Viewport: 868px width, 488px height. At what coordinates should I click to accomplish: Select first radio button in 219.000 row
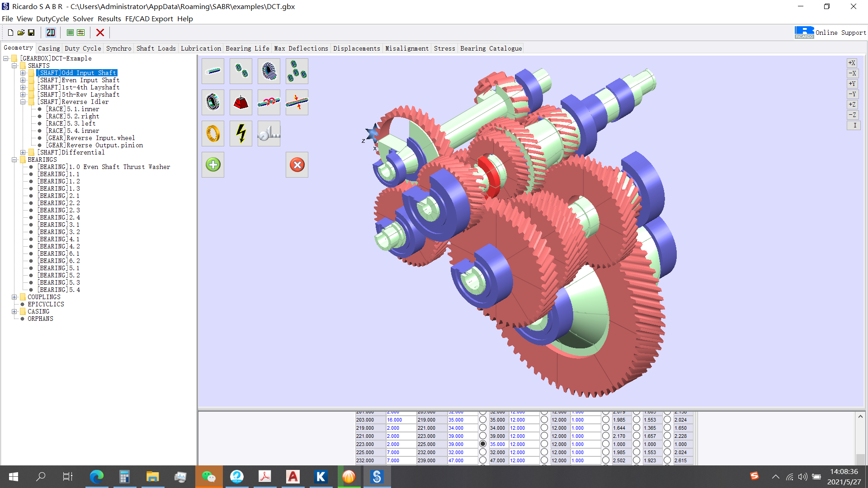click(x=483, y=428)
